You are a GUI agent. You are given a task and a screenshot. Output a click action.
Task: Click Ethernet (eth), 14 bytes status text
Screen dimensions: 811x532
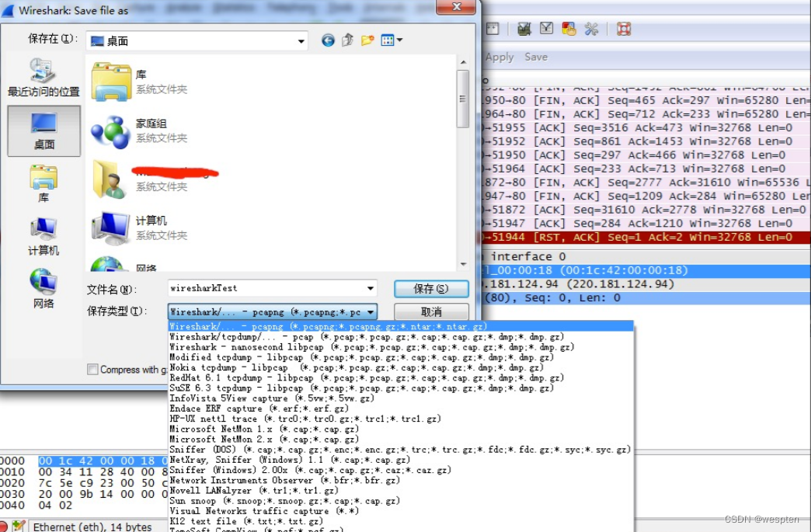click(92, 527)
